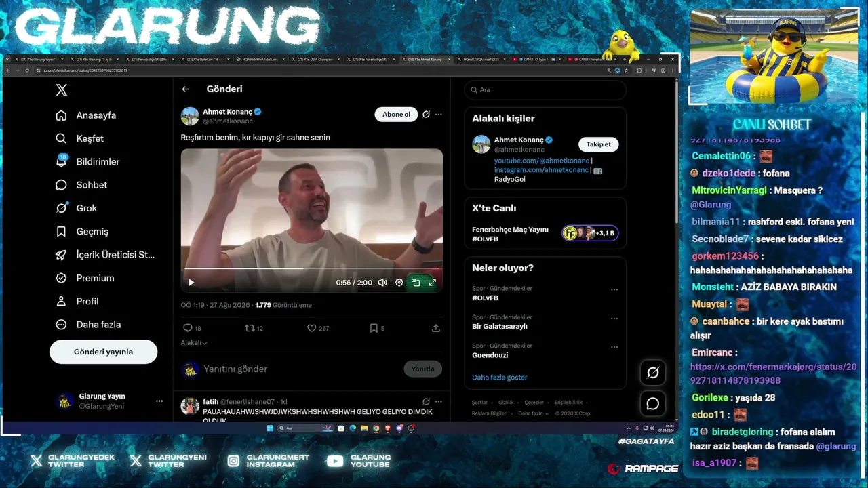Reload the page in the browser
Image resolution: width=868 pixels, height=488 pixels.
pyautogui.click(x=26, y=70)
